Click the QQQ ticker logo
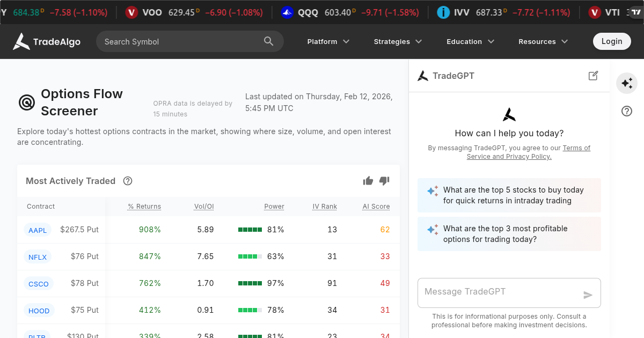The image size is (644, 338). pyautogui.click(x=287, y=12)
